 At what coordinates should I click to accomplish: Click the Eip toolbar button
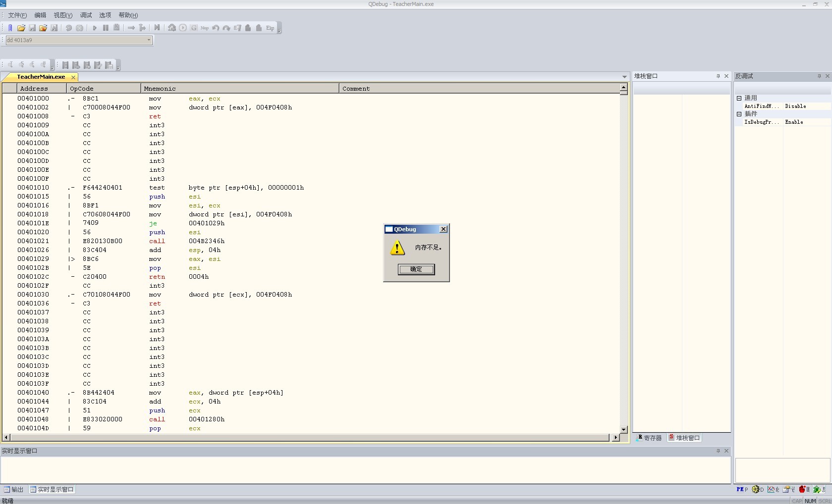point(270,28)
